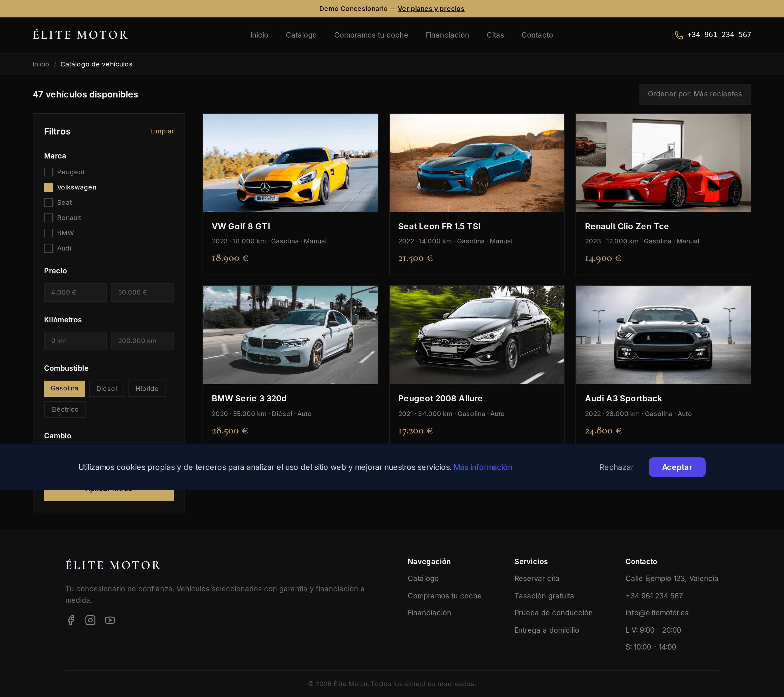Open the Instagram icon in footer
This screenshot has width=784, height=697.
pos(90,620)
